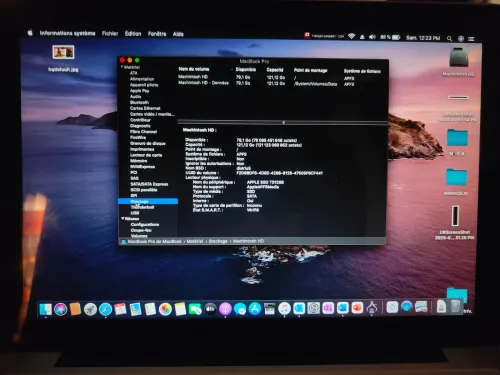Open System Preferences from the Dock

click(x=314, y=308)
